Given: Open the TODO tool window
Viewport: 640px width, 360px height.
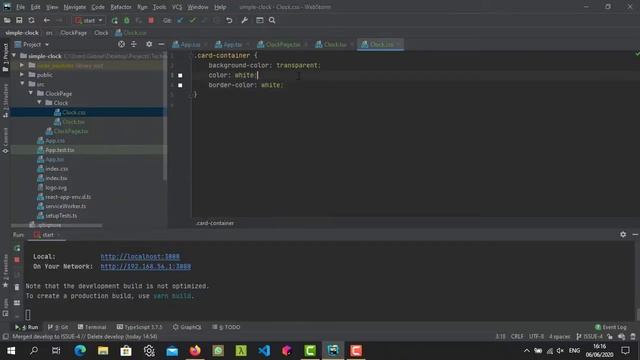Looking at the screenshot, I should (226, 327).
